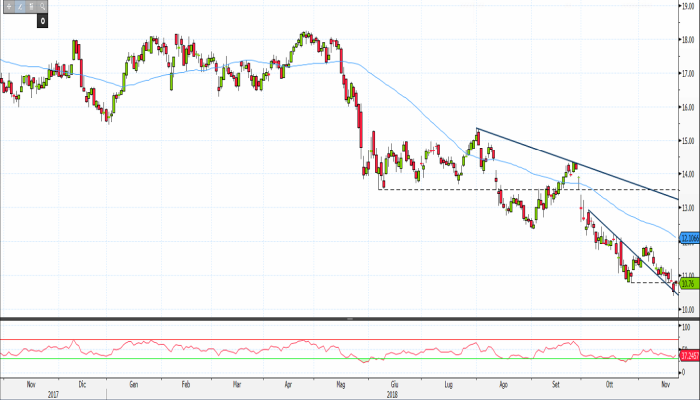Activate the pencil annotation tool
The height and width of the screenshot is (400, 700).
click(x=19, y=6)
